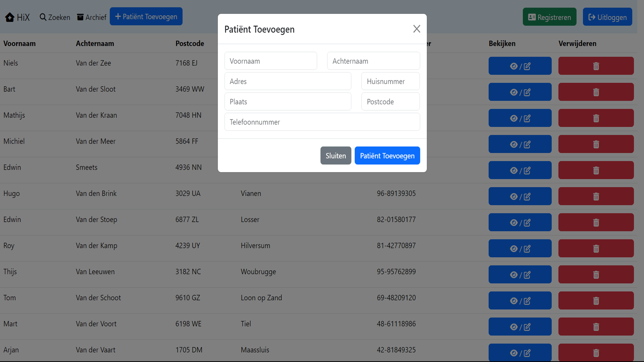Click the city cell Hilversum

pyautogui.click(x=255, y=246)
